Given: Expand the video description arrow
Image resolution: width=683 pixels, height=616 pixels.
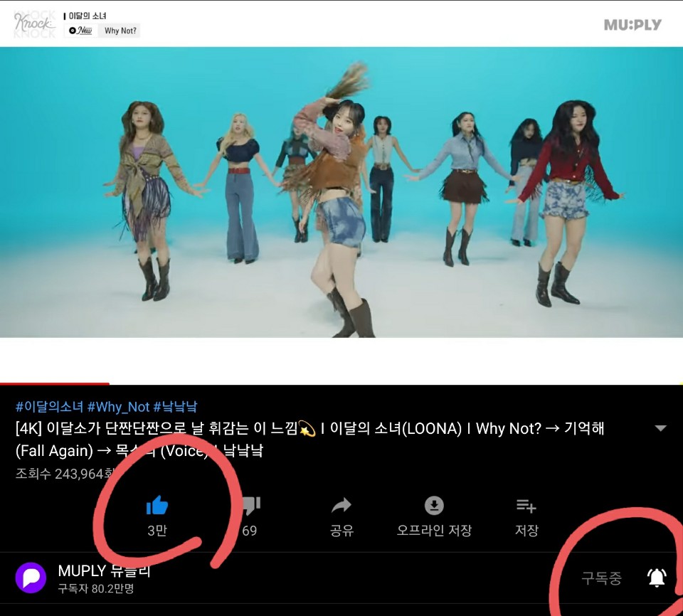Looking at the screenshot, I should [661, 428].
